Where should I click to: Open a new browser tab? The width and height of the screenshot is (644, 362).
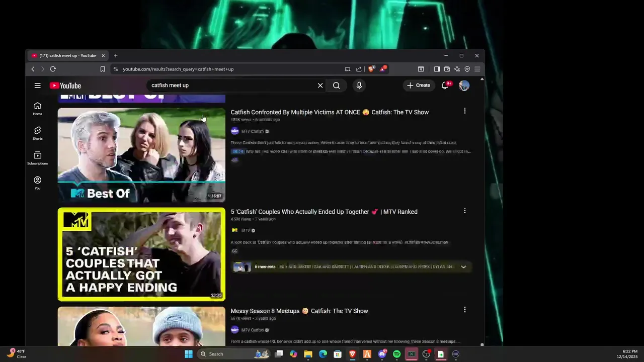pos(115,55)
